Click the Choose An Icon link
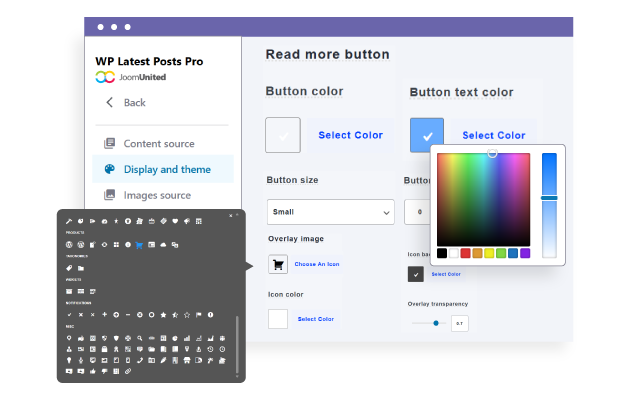Image resolution: width=630 pixels, height=400 pixels. 316,264
